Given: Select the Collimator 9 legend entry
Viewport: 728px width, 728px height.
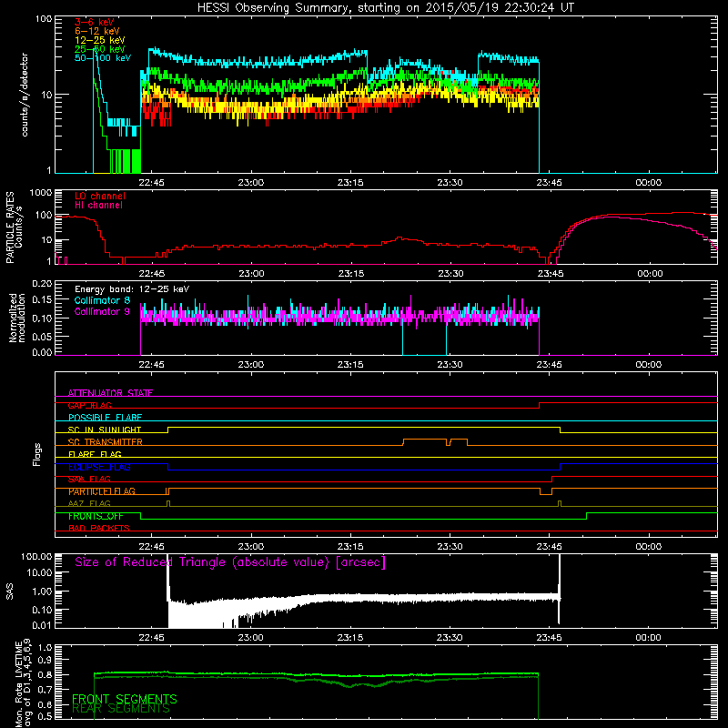Looking at the screenshot, I should (102, 311).
